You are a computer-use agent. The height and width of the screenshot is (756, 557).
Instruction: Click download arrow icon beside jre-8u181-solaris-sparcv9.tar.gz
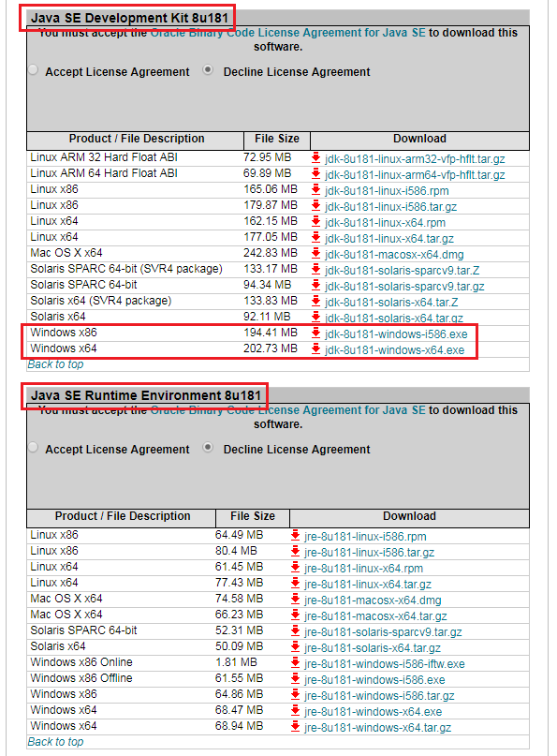coord(296,630)
